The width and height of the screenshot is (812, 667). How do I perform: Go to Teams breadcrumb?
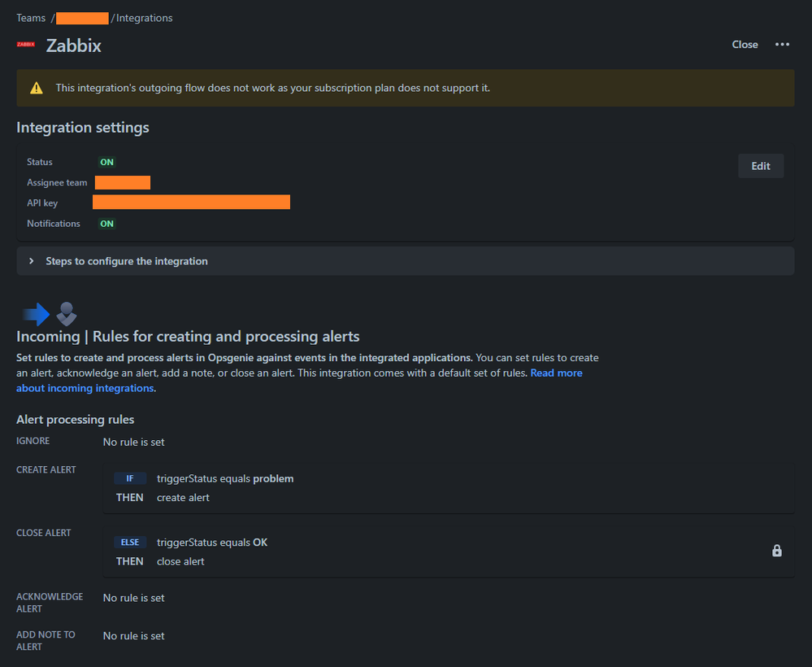coord(31,18)
